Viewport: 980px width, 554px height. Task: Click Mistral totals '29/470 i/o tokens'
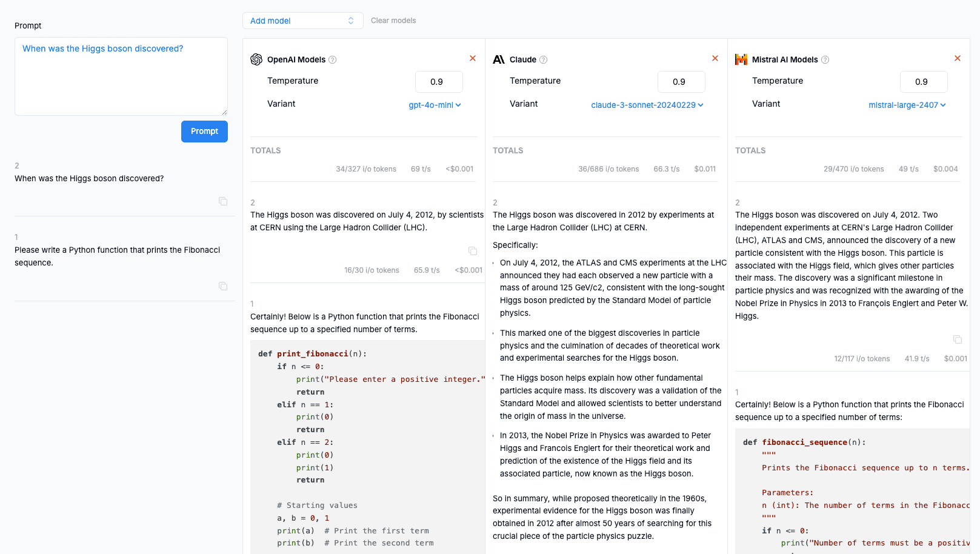pos(853,169)
